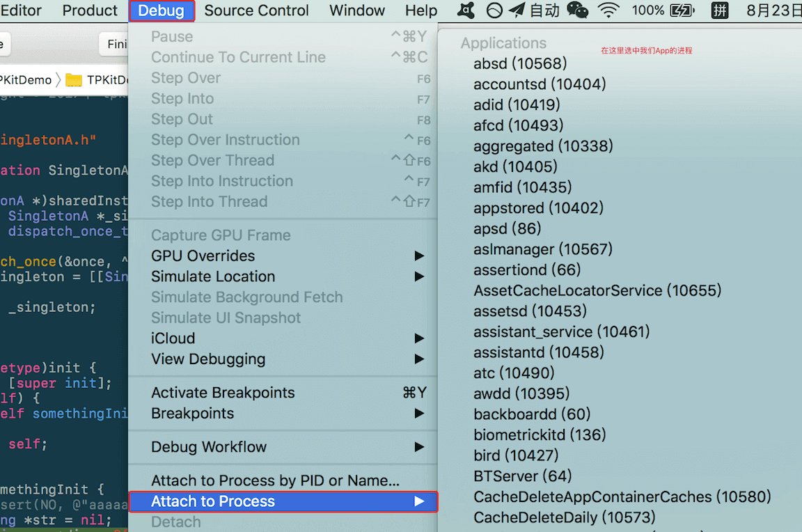Open the Wi-Fi status menu

608,10
